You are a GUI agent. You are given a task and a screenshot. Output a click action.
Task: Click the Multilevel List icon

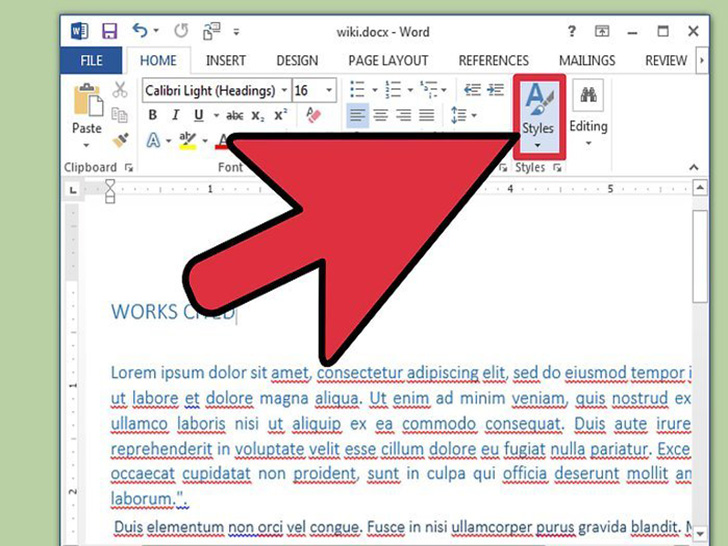(x=429, y=89)
